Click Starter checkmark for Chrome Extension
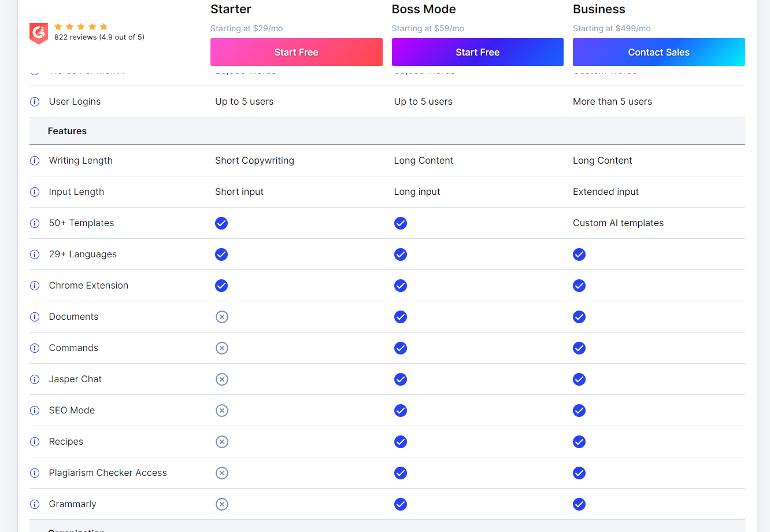This screenshot has height=532, width=770. [x=221, y=286]
